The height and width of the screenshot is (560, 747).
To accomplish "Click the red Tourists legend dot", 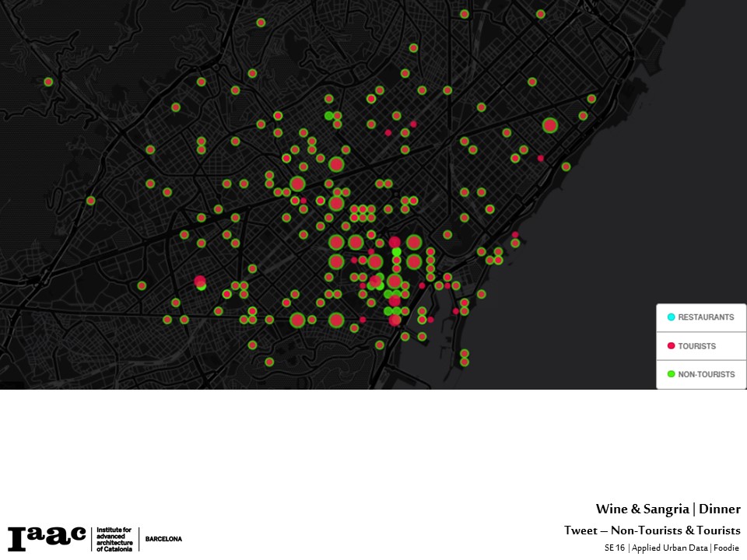I will (x=671, y=346).
